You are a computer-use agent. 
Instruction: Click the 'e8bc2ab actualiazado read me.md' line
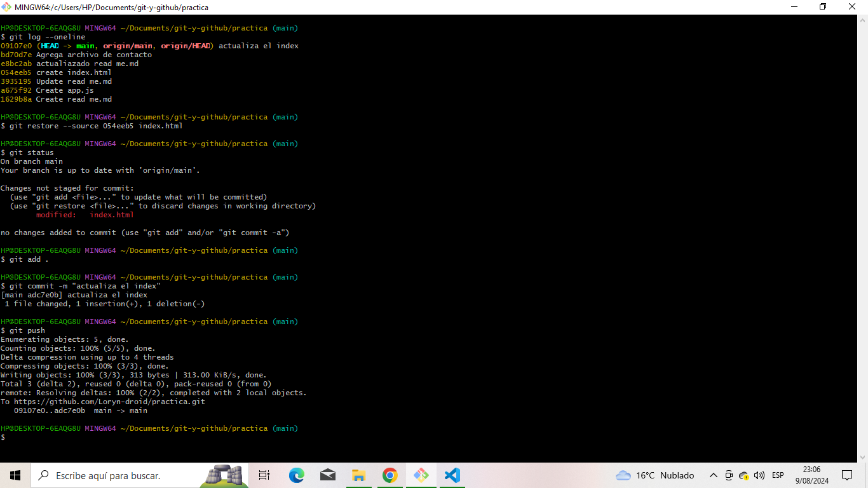coord(69,64)
